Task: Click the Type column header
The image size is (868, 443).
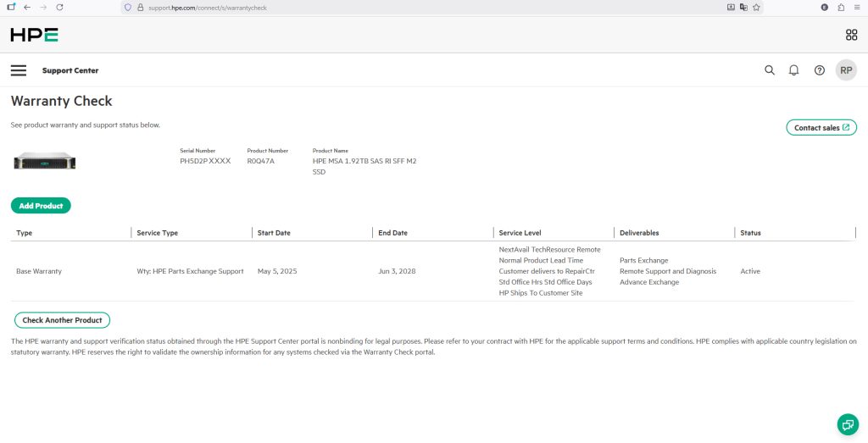Action: (x=25, y=233)
